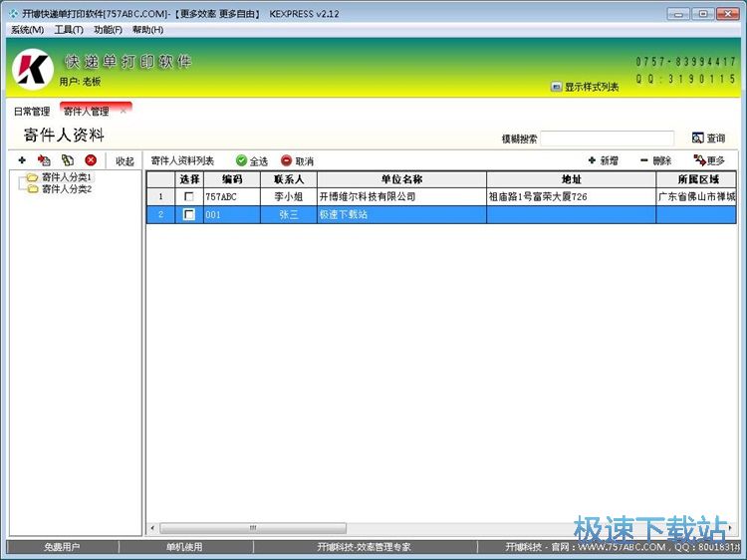This screenshot has width=747, height=560.
Task: Click the 寄件人资料列表 label
Action: pos(182,161)
